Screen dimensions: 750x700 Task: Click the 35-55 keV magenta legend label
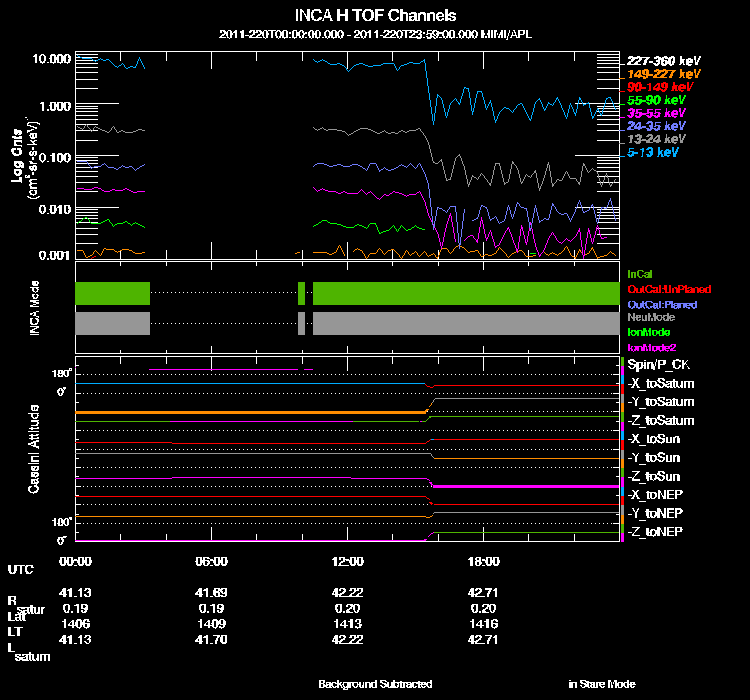click(x=656, y=114)
